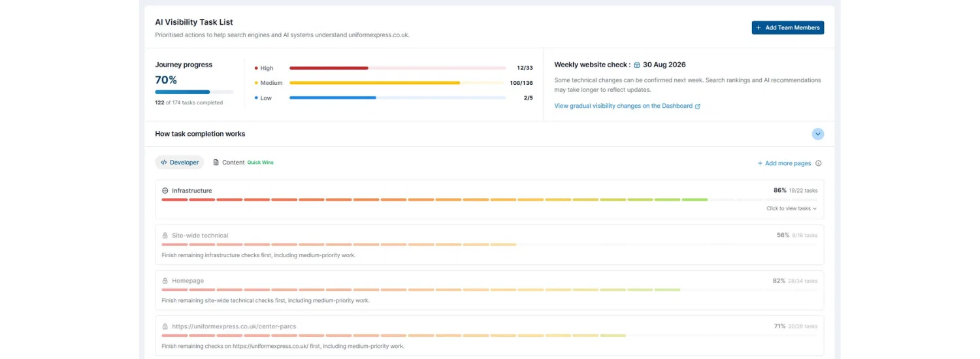
Task: Click the High priority red dot label
Action: 264,68
